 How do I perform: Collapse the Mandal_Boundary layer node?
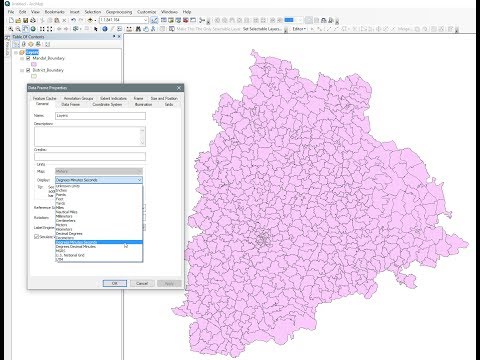pos(22,58)
